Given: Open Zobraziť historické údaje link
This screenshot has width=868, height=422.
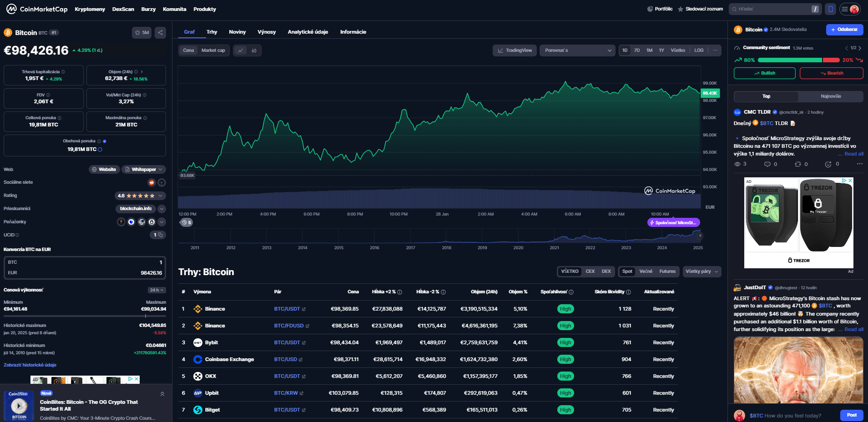Looking at the screenshot, I should [30, 365].
